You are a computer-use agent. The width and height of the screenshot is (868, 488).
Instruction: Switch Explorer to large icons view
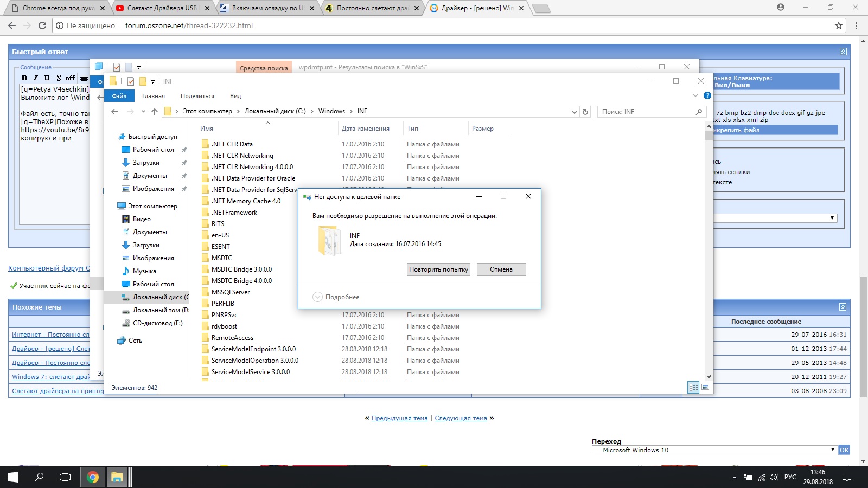coord(705,387)
